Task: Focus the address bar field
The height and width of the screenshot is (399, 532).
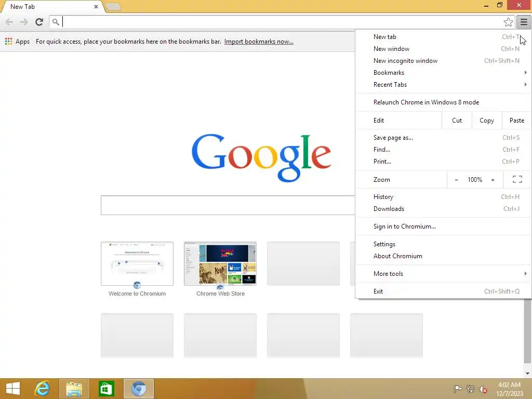Action: tap(282, 22)
